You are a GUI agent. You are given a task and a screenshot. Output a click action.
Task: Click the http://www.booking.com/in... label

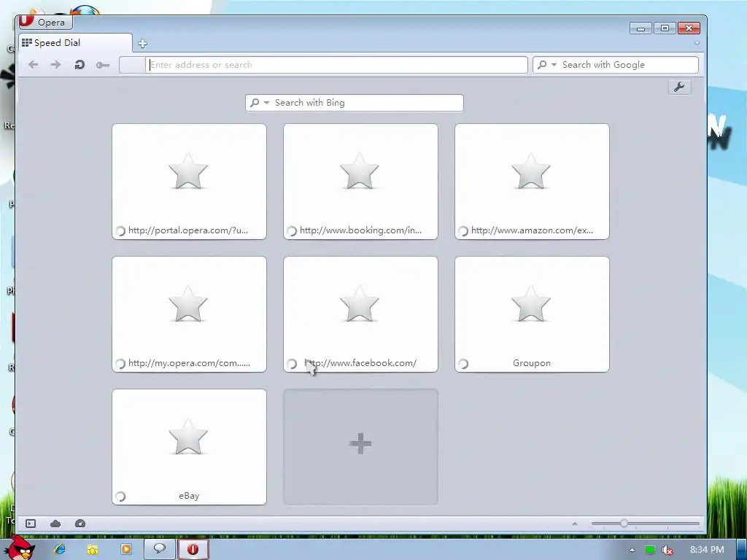click(x=360, y=230)
